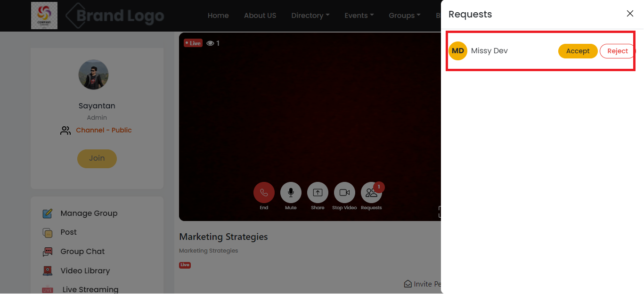Open Manage Group link
Viewport: 644px width, 295px height.
click(x=89, y=213)
